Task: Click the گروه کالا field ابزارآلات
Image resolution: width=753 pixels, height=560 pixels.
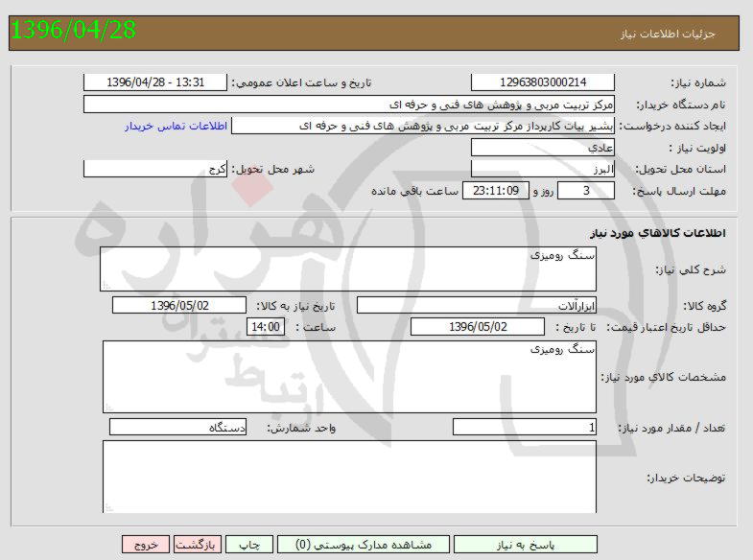Action: click(x=477, y=305)
